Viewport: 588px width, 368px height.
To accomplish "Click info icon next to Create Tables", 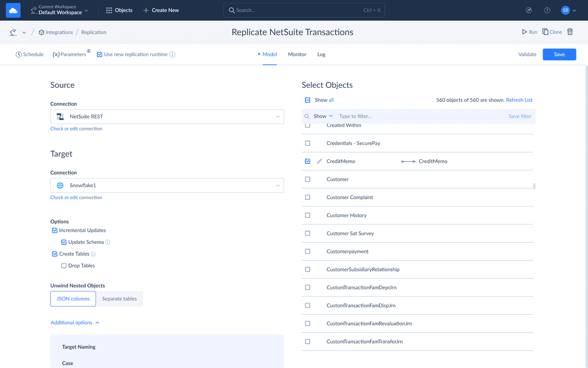I will click(93, 254).
